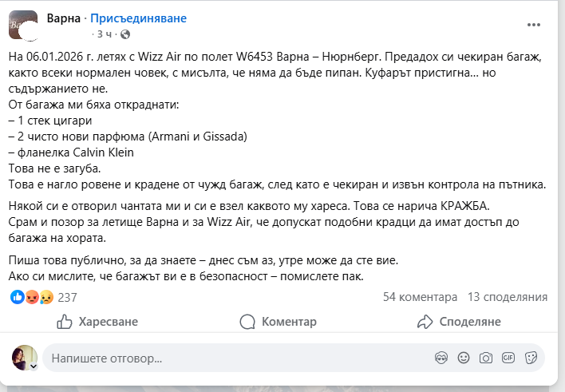Like the post with Харесване button
This screenshot has height=392, width=565.
(x=97, y=322)
